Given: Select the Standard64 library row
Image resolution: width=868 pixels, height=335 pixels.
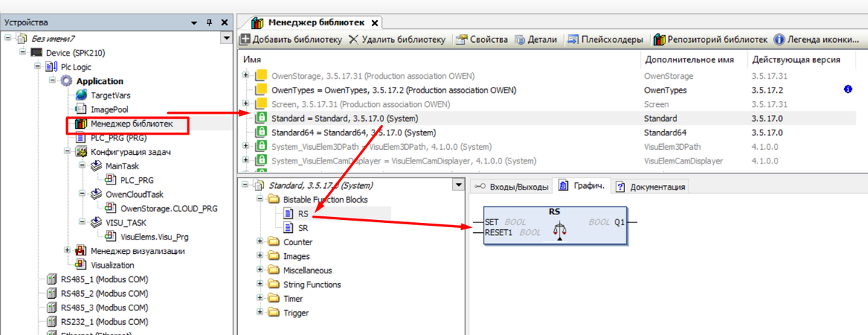Looking at the screenshot, I should (548, 132).
